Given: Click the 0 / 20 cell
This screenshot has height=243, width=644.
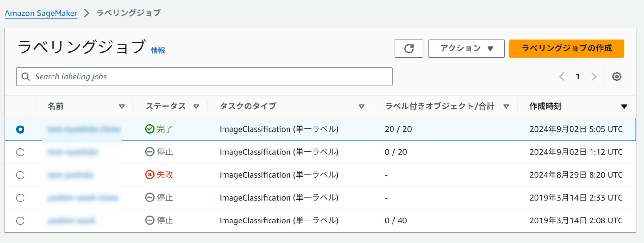Looking at the screenshot, I should pyautogui.click(x=396, y=152).
